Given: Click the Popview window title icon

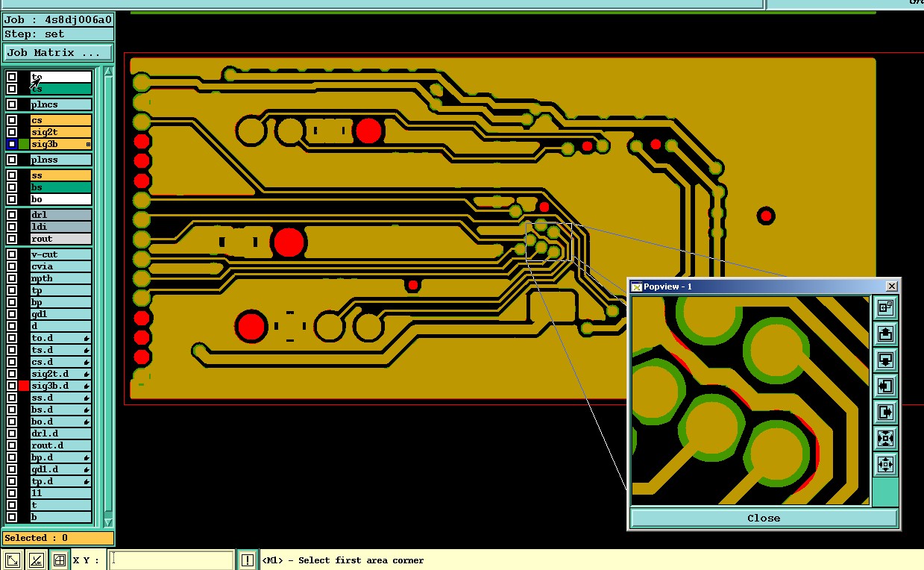Looking at the screenshot, I should [x=636, y=286].
